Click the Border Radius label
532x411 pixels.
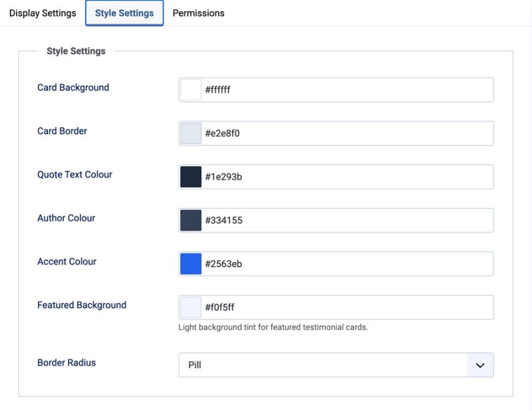(x=66, y=363)
